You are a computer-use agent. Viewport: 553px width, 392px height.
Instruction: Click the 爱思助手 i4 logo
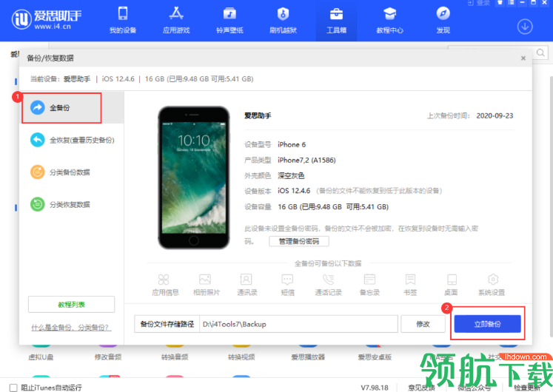coord(46,19)
